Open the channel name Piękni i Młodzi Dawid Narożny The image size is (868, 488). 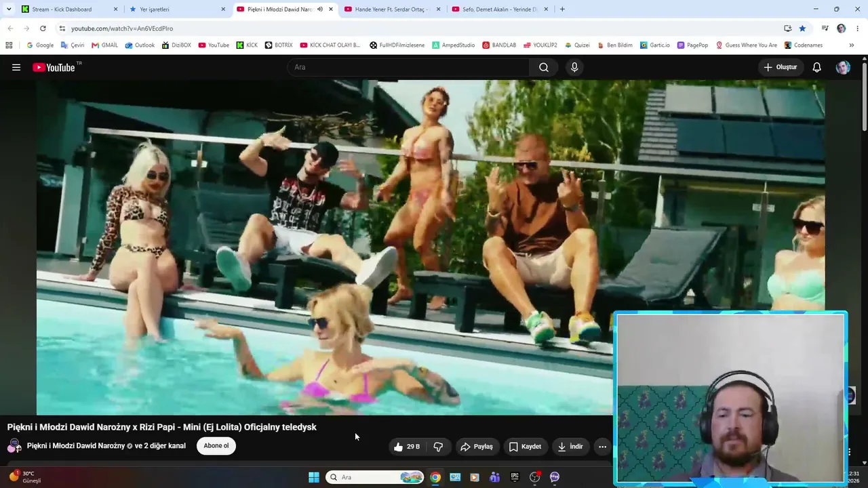pos(76,446)
